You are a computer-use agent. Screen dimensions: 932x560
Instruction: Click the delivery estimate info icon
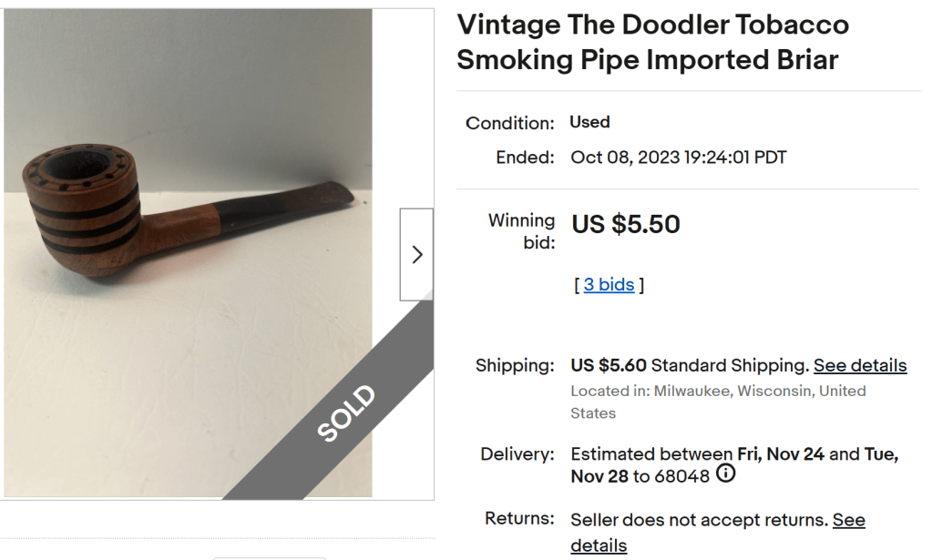pyautogui.click(x=726, y=474)
